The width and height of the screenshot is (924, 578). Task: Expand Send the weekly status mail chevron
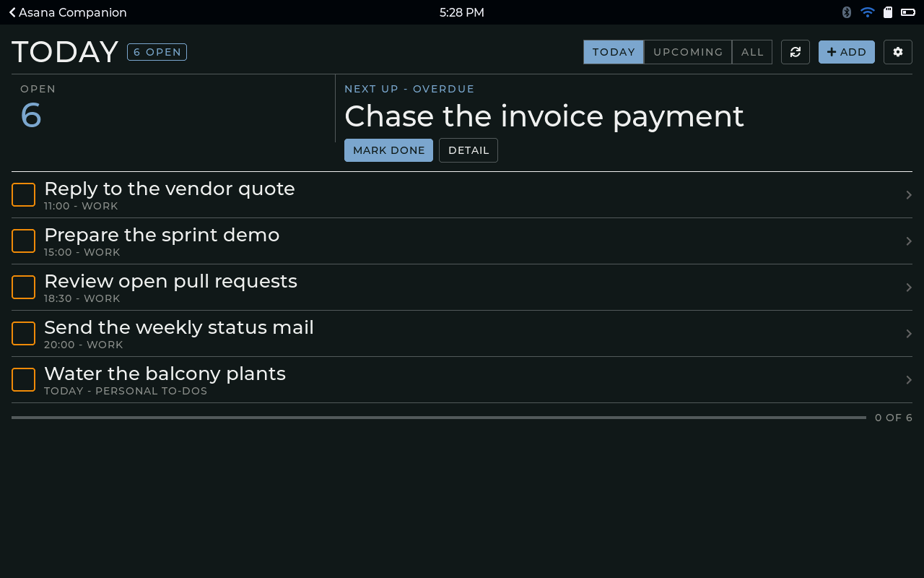point(909,333)
